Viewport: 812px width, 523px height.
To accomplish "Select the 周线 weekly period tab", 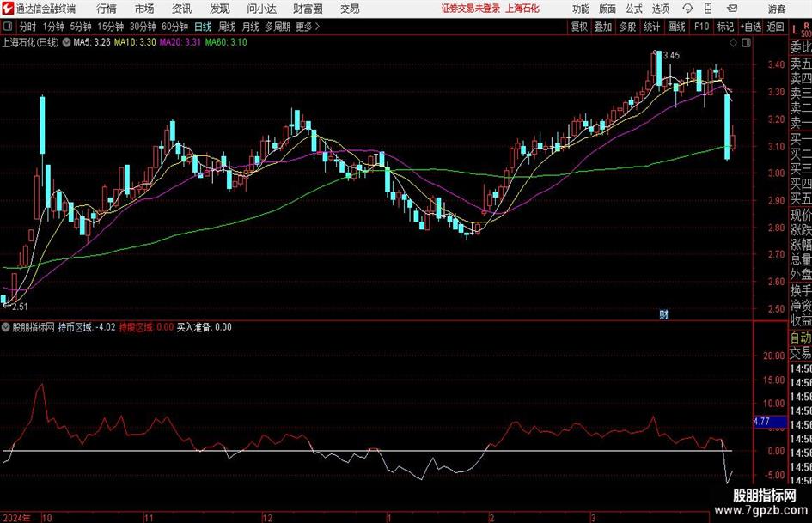I will 227,27.
